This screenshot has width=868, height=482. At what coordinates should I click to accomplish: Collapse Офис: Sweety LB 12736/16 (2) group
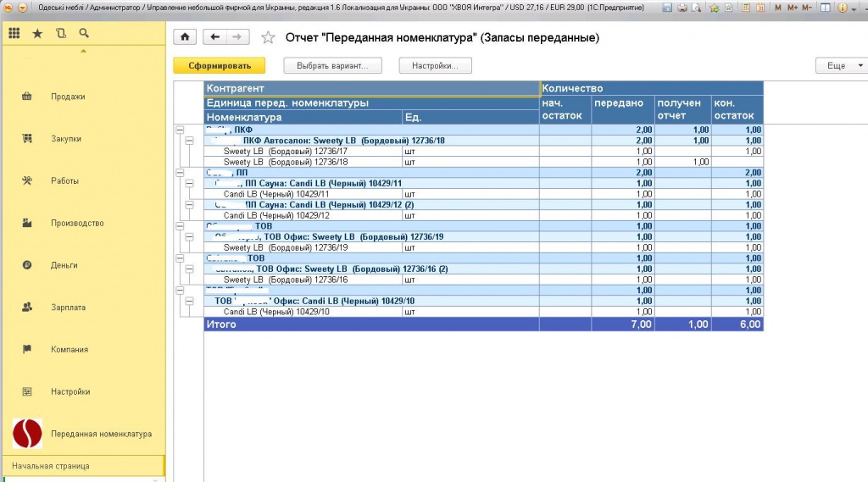pyautogui.click(x=189, y=269)
